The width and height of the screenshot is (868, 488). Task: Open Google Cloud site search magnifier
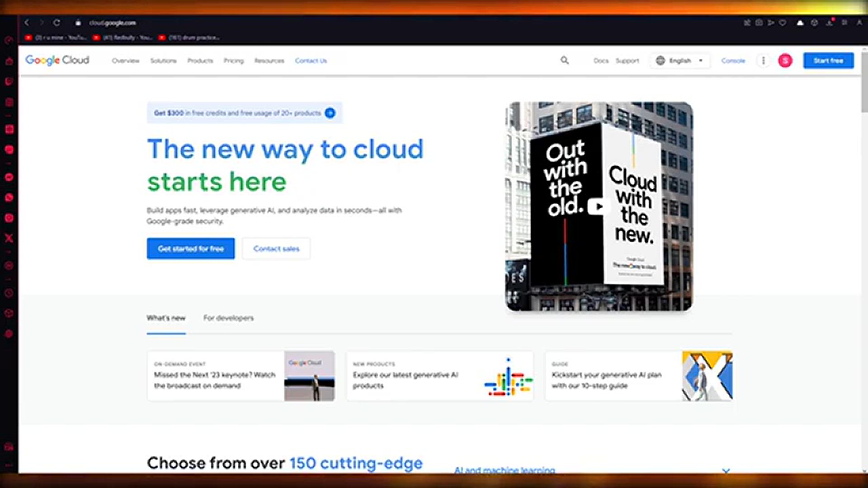pos(565,60)
